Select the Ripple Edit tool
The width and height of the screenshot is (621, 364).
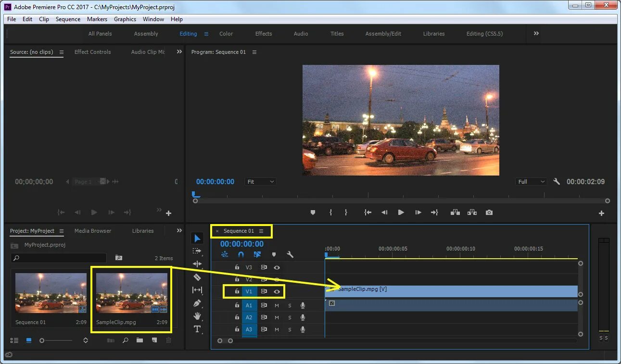(x=197, y=264)
